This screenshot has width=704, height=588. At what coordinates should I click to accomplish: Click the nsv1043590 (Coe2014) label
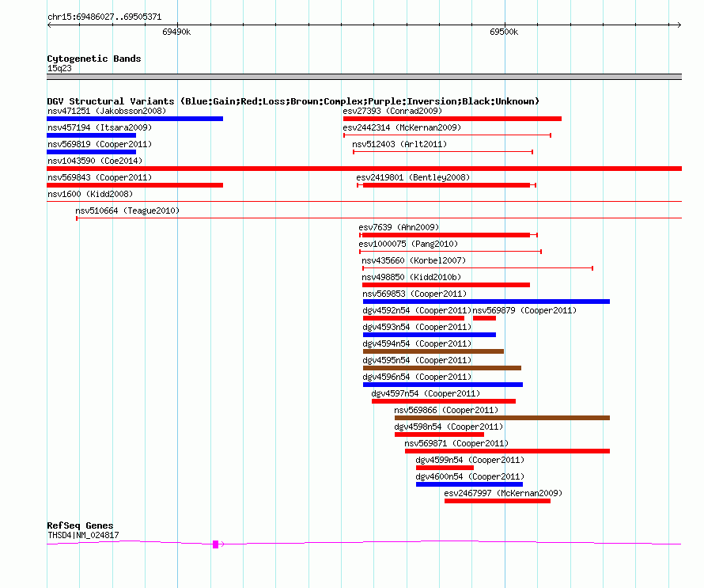(x=95, y=161)
